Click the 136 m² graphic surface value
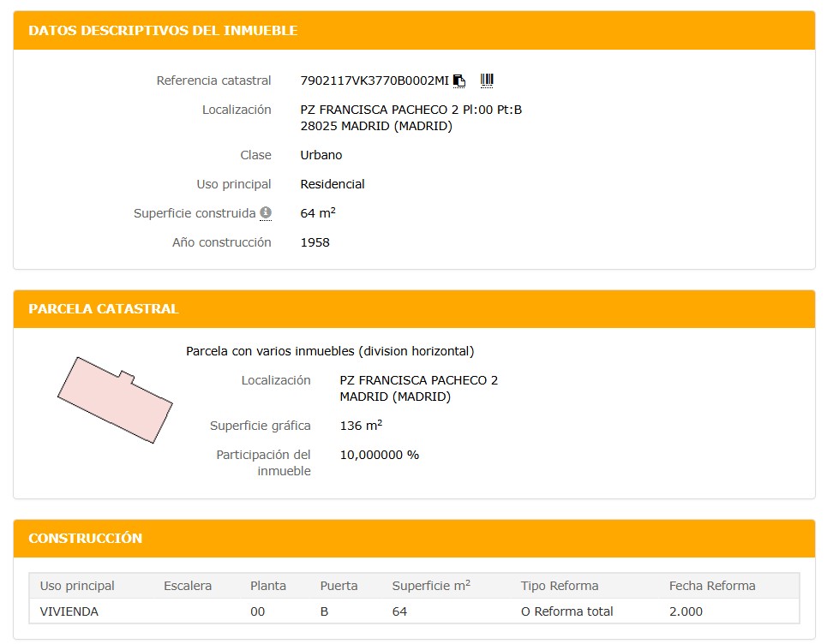Image resolution: width=827 pixels, height=644 pixels. tap(361, 426)
